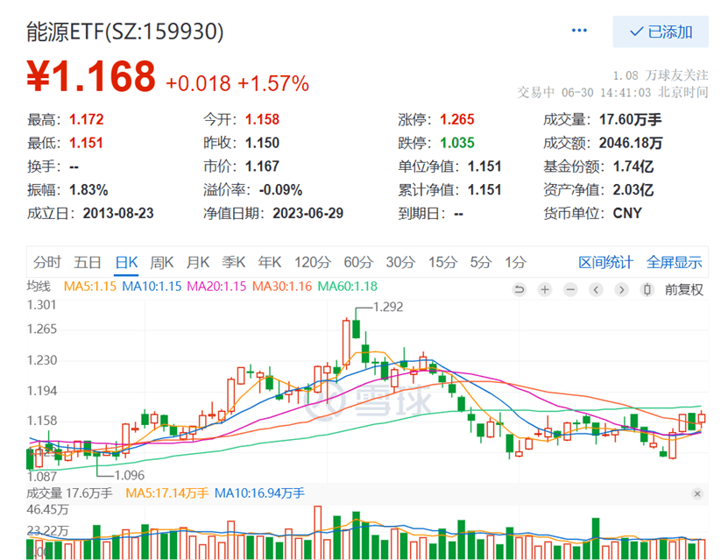The image size is (728, 560).
Task: Select the 年K chart tab
Action: [270, 262]
